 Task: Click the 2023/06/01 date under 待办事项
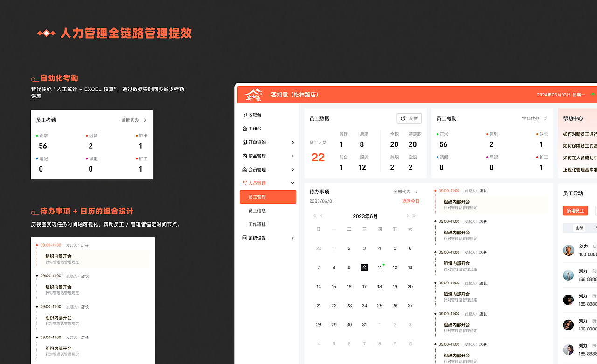[322, 201]
